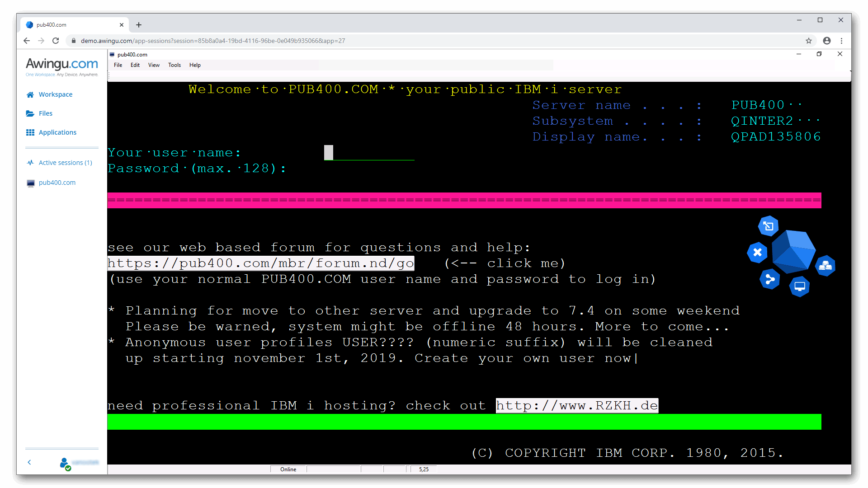Open the Applications grid icon
The height and width of the screenshot is (488, 868).
[30, 132]
